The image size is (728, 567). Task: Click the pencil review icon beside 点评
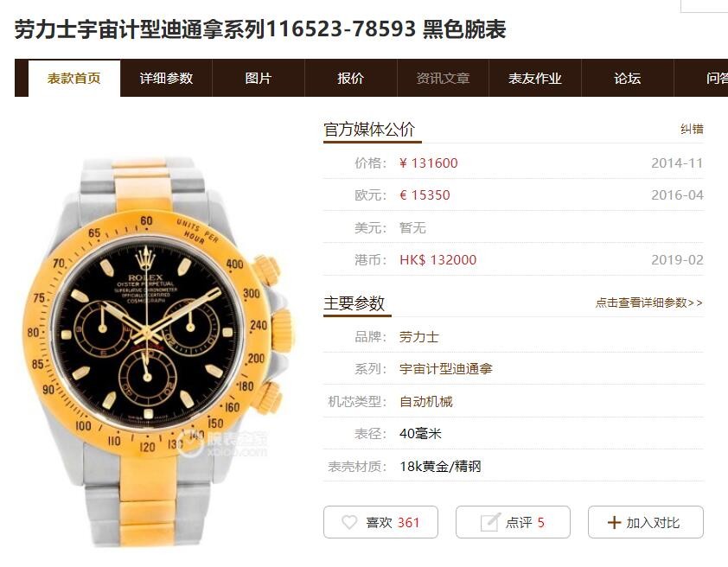(490, 522)
